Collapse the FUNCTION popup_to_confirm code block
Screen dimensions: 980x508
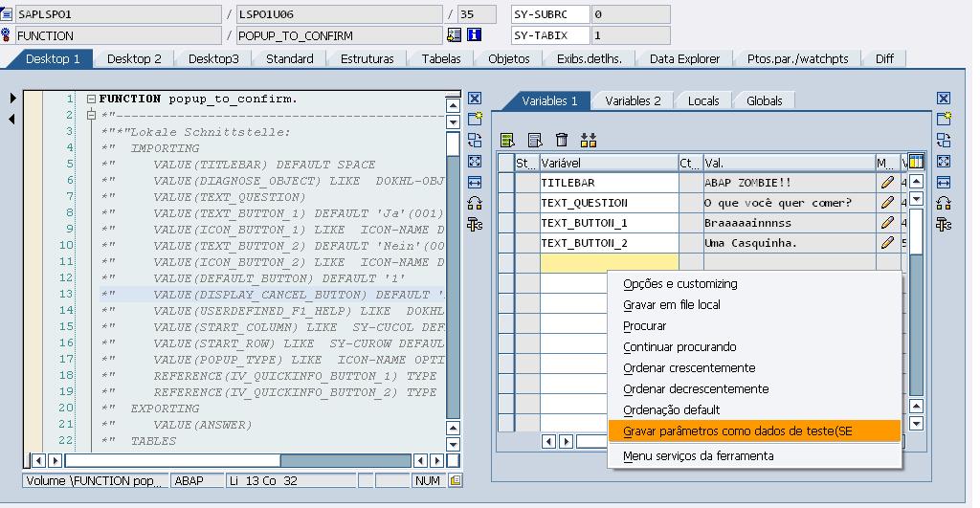[x=91, y=99]
